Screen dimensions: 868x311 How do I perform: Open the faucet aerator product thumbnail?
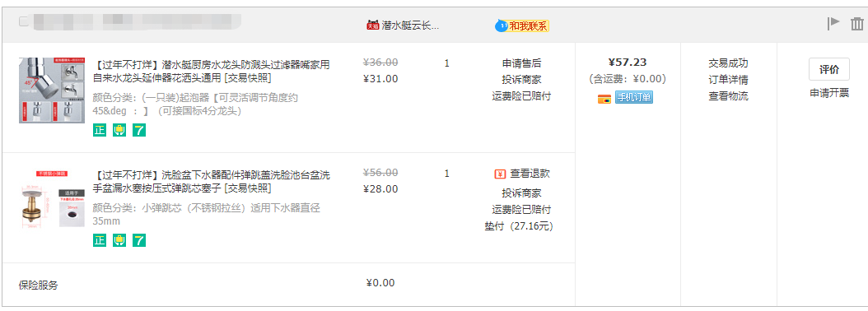(x=52, y=91)
